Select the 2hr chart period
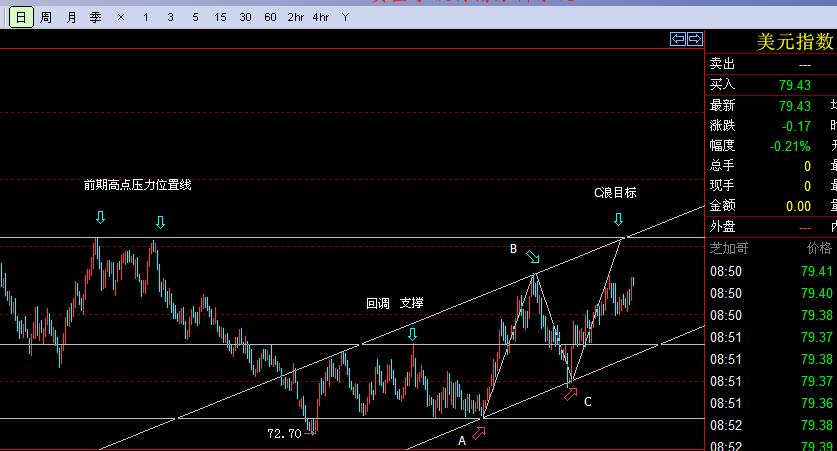 point(296,18)
